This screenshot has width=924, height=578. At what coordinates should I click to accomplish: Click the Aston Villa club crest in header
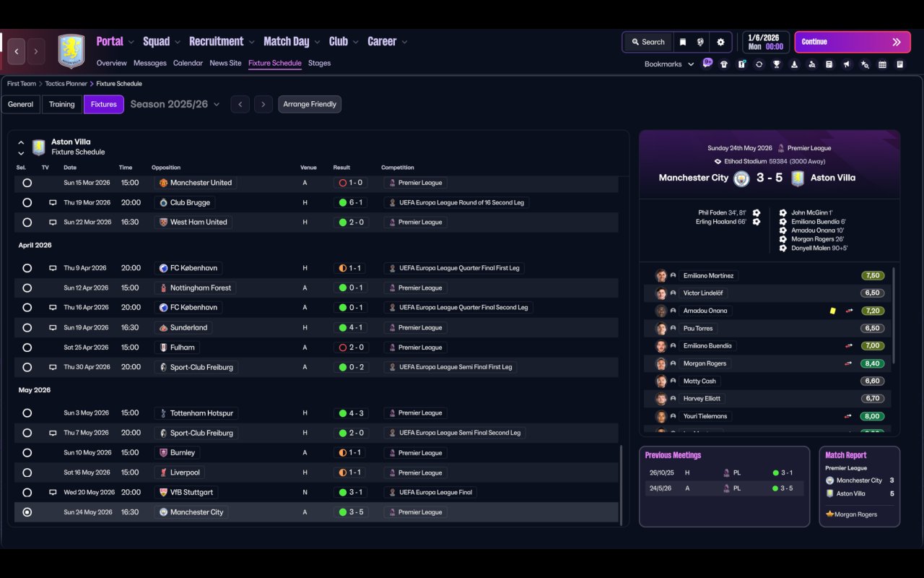71,51
